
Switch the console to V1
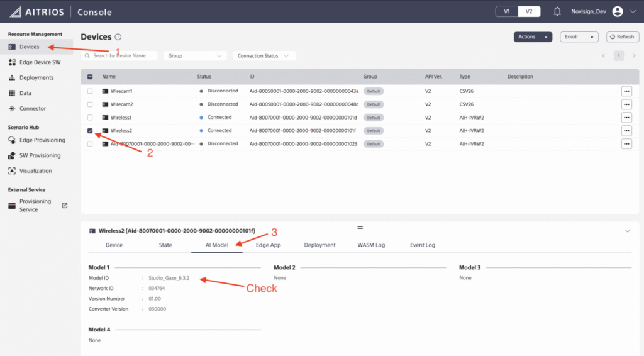coord(507,11)
